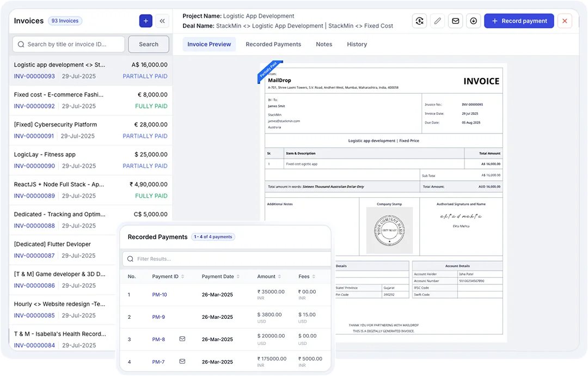Open invoice link INV-00000088
The height and width of the screenshot is (376, 588).
pos(34,226)
